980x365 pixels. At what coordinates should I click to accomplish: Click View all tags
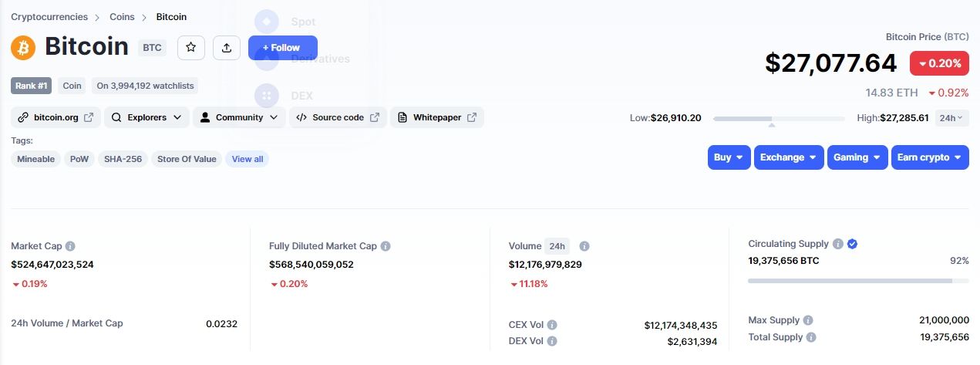coord(248,159)
